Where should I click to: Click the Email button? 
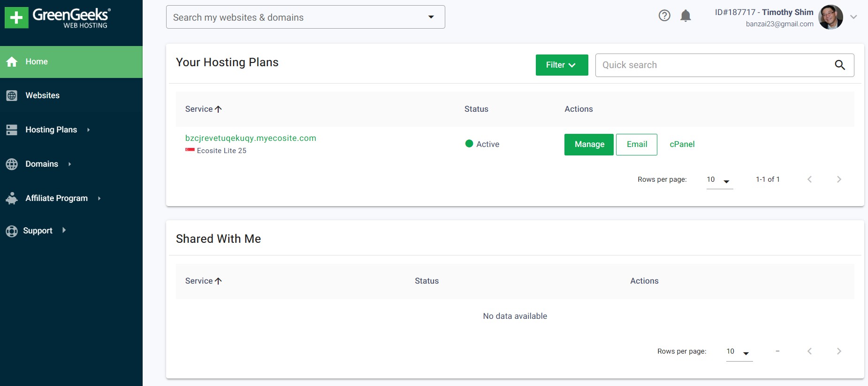point(637,144)
